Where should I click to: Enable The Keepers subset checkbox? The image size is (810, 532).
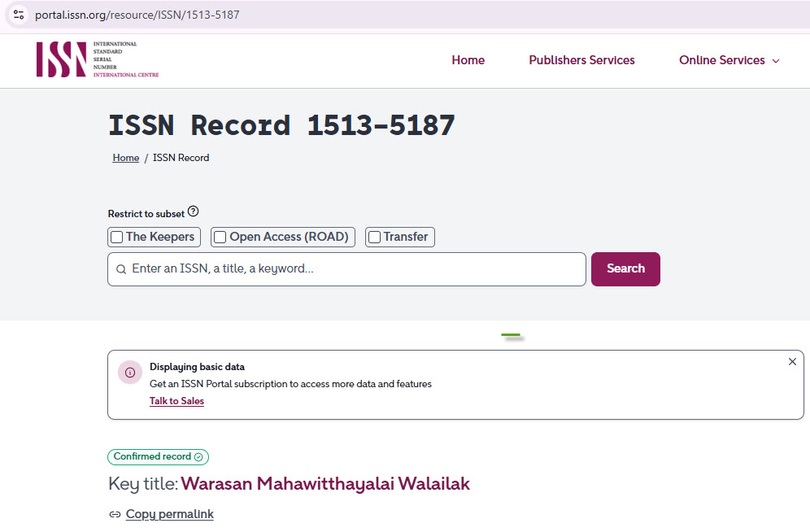click(117, 237)
